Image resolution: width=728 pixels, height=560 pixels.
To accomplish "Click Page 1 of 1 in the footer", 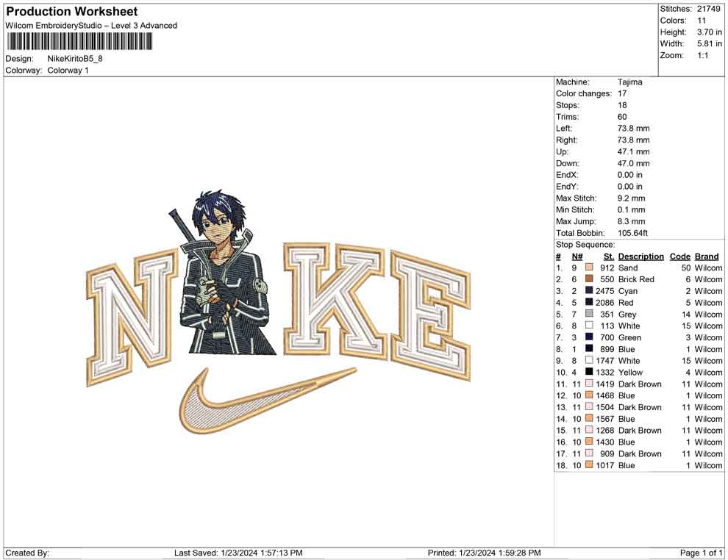I will tap(701, 553).
